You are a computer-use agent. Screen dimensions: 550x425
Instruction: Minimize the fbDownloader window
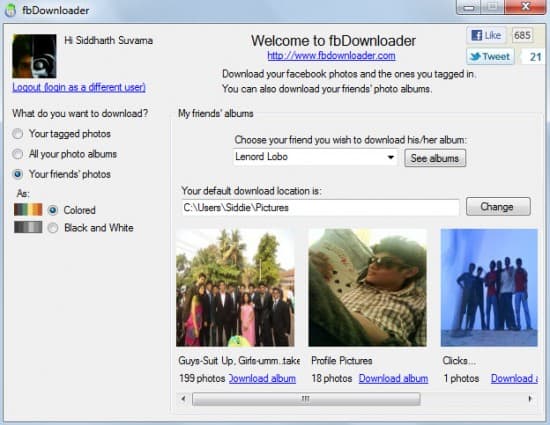coord(469,7)
